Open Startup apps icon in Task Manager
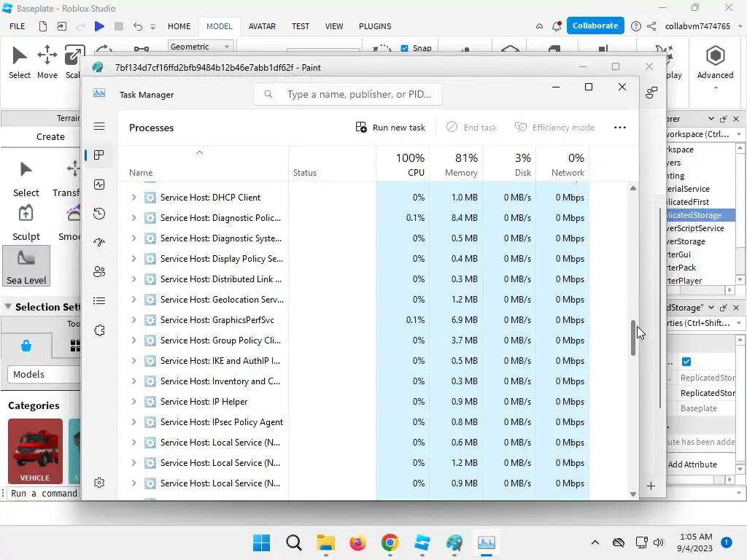747x560 pixels. pos(99,242)
